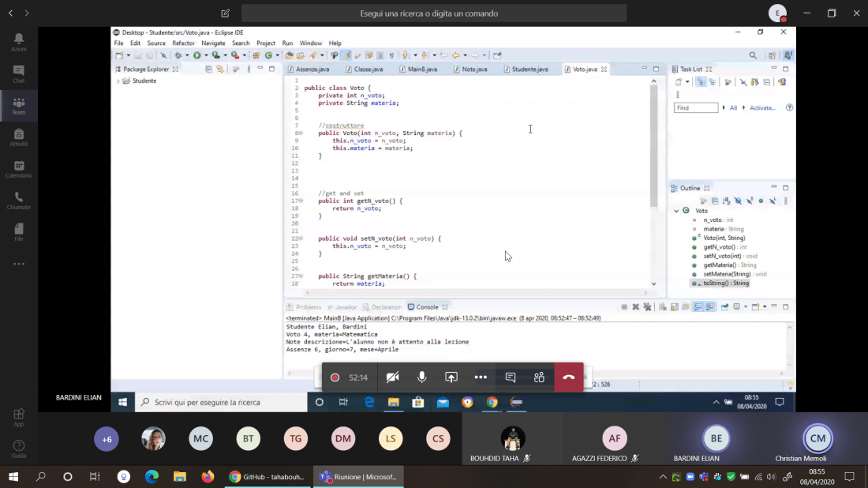The image size is (868, 488).
Task: Hang up the call
Action: [569, 377]
